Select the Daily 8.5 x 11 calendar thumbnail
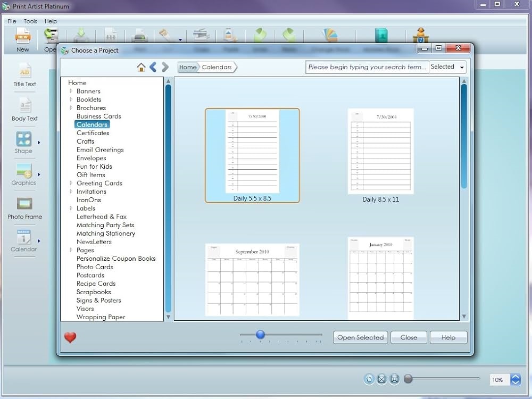The height and width of the screenshot is (399, 532). click(x=381, y=156)
